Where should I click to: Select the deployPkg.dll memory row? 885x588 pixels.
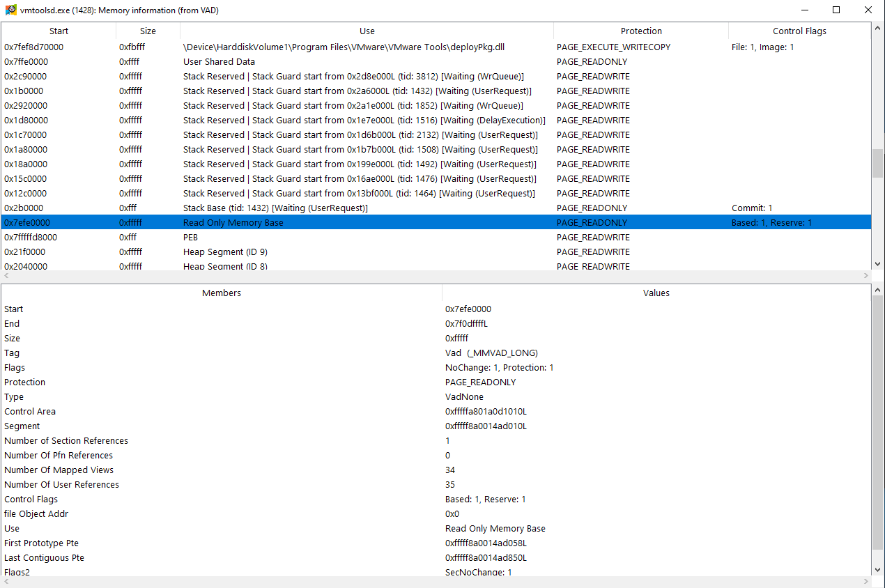[436, 47]
